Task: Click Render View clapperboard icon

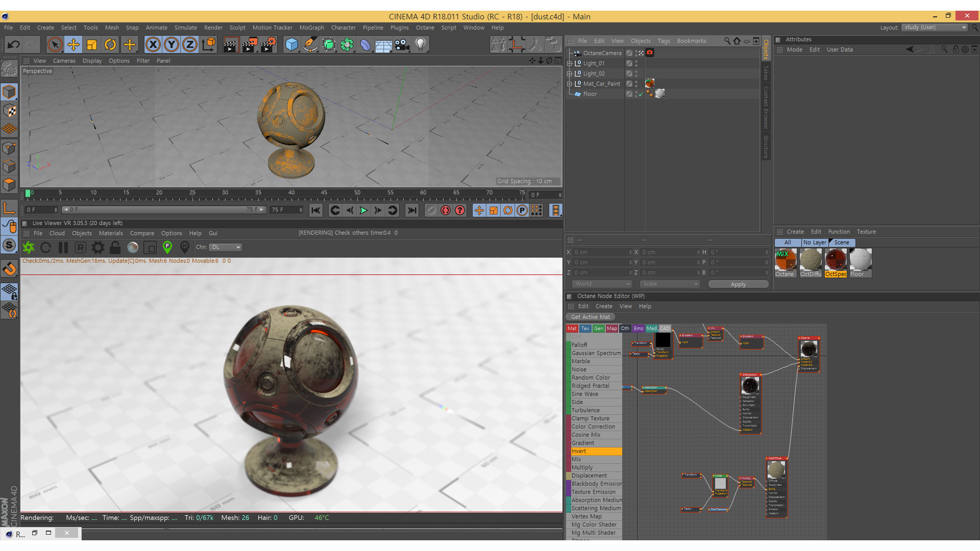Action: pyautogui.click(x=231, y=45)
